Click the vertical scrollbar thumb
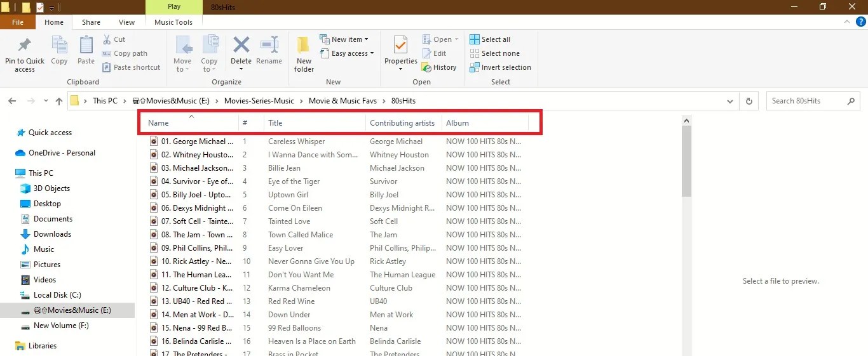Image resolution: width=868 pixels, height=356 pixels. [686, 161]
